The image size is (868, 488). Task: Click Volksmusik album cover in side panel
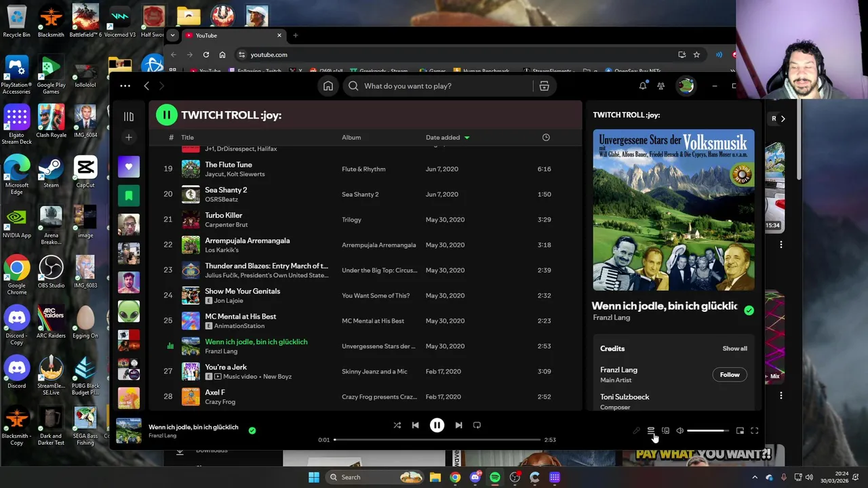click(673, 210)
